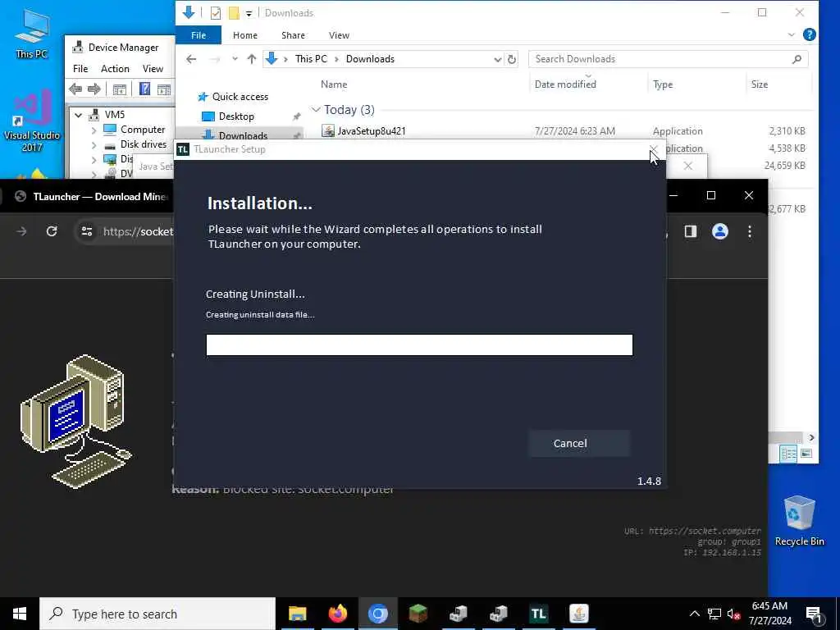The height and width of the screenshot is (630, 840).
Task: Open the notification center icon
Action: pos(815,614)
